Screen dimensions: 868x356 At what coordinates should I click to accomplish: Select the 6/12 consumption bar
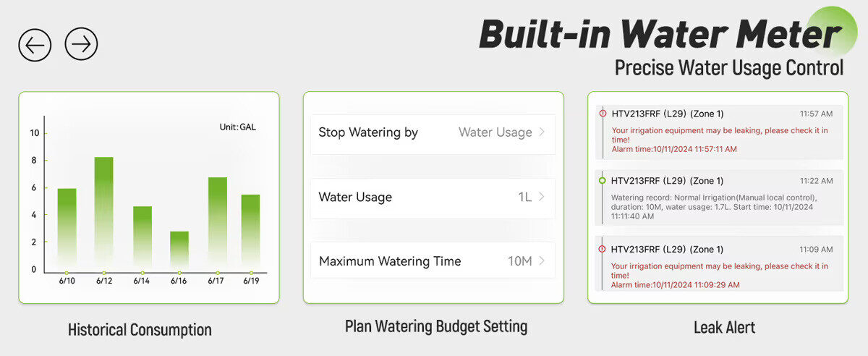[104, 213]
